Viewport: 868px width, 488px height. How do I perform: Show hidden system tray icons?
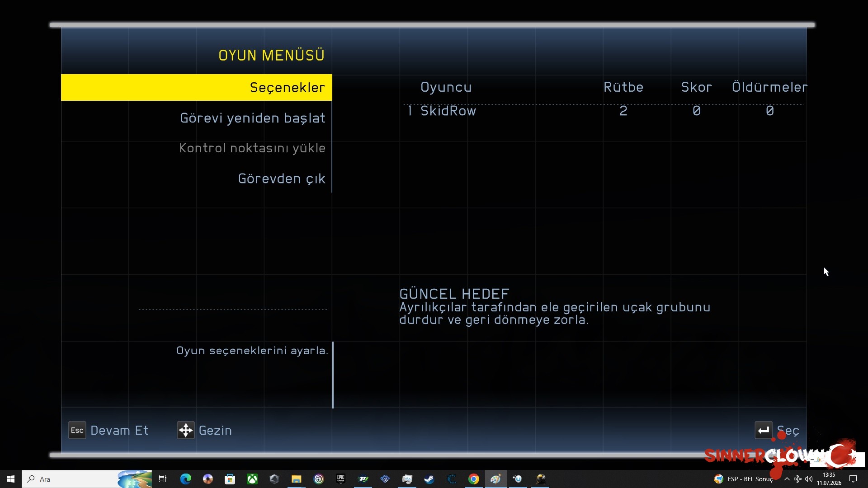787,479
